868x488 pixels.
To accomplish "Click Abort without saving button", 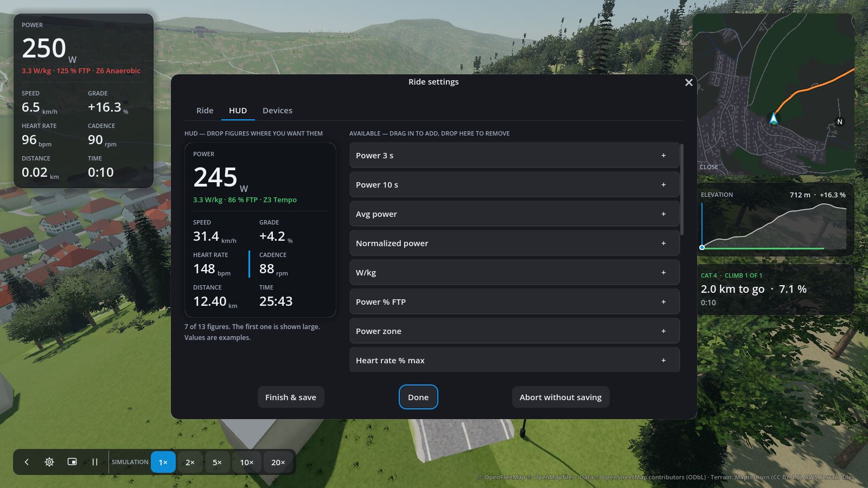I will tap(560, 397).
